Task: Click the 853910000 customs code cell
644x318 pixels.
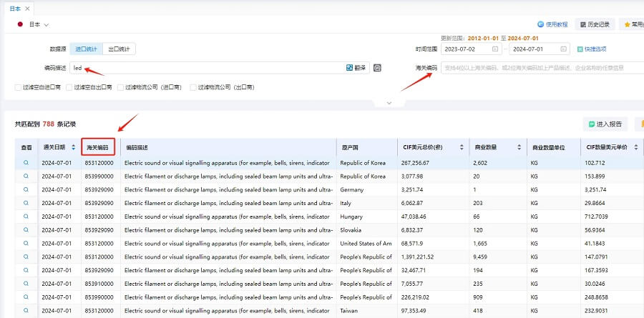Action: (99, 284)
